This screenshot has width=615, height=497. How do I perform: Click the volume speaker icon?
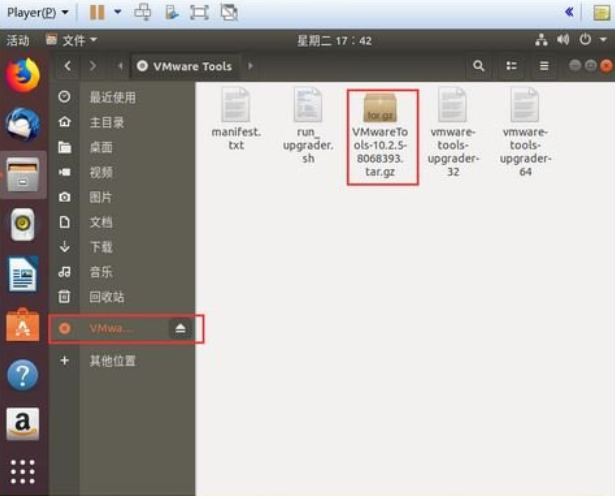(563, 40)
